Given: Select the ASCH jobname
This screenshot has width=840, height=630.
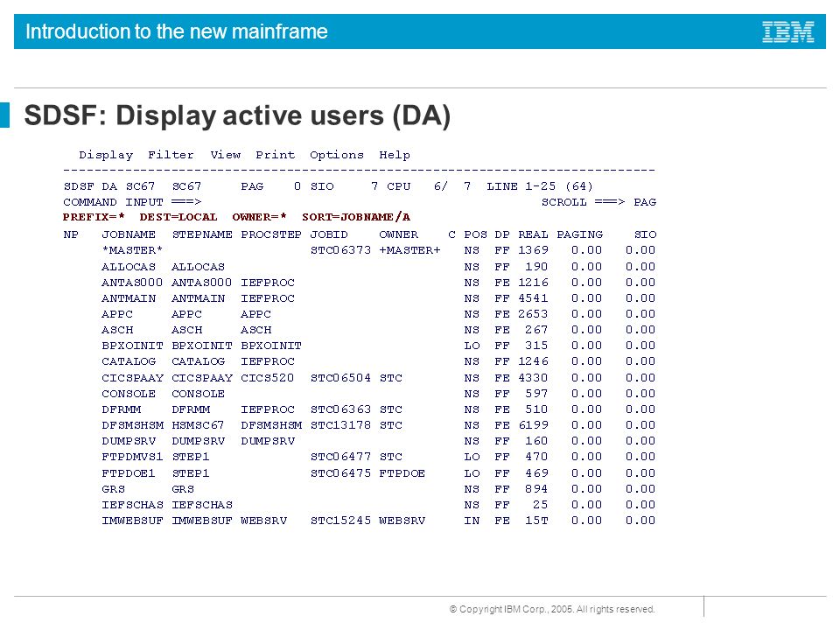Looking at the screenshot, I should pyautogui.click(x=117, y=330).
